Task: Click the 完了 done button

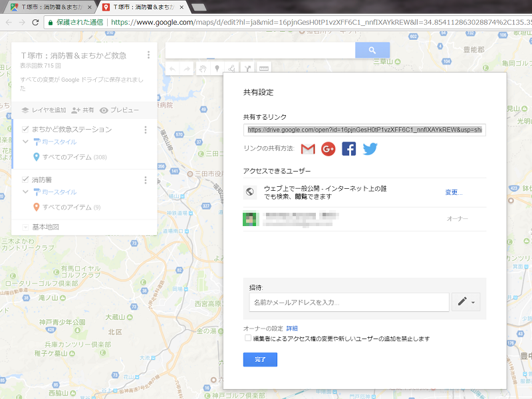Action: coord(260,360)
